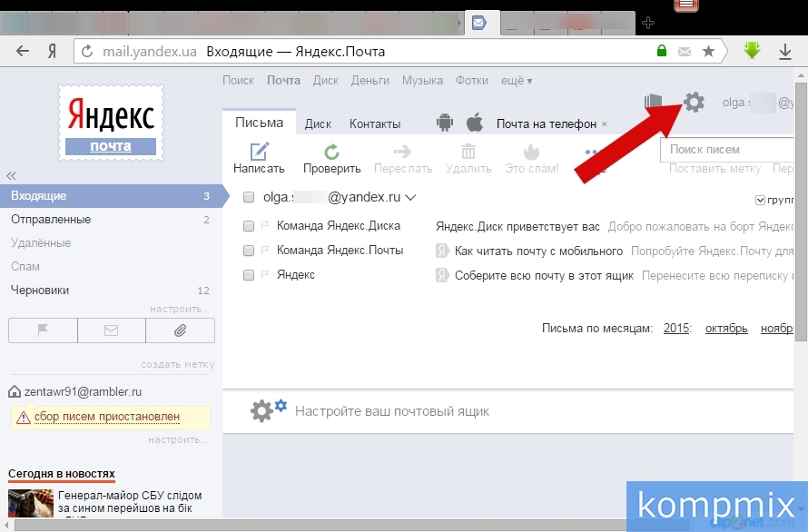
Task: Bookmark page with star icon in address bar
Action: (x=708, y=52)
